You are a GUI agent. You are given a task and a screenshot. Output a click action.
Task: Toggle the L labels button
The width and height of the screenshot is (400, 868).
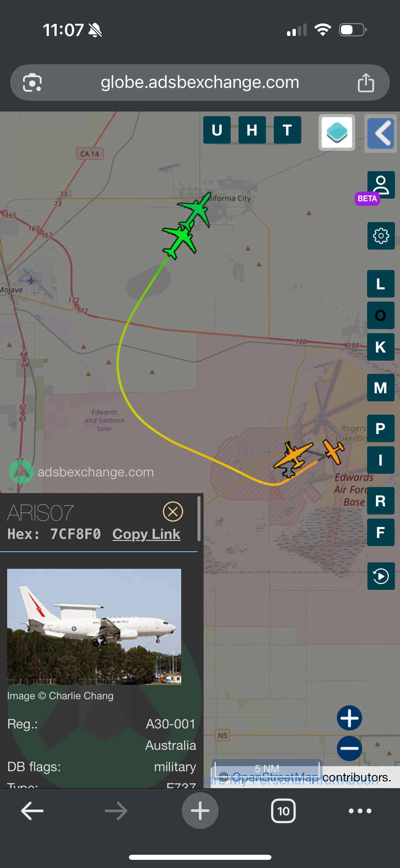tap(381, 284)
